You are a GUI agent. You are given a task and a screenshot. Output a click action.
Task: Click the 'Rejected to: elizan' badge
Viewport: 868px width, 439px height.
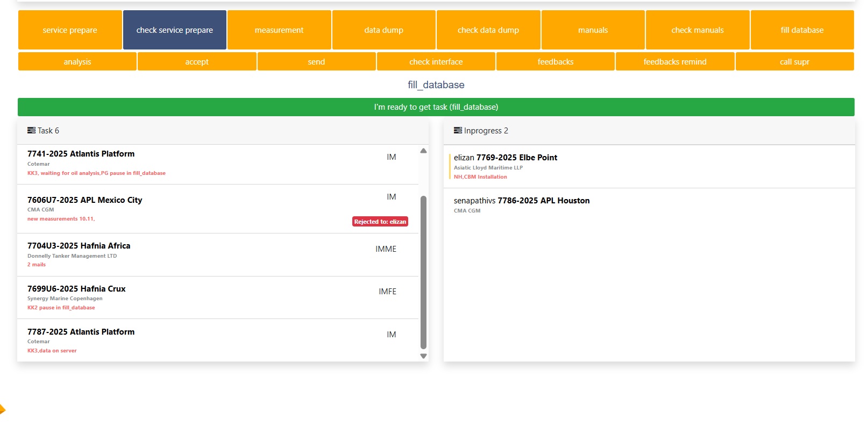[x=380, y=222]
